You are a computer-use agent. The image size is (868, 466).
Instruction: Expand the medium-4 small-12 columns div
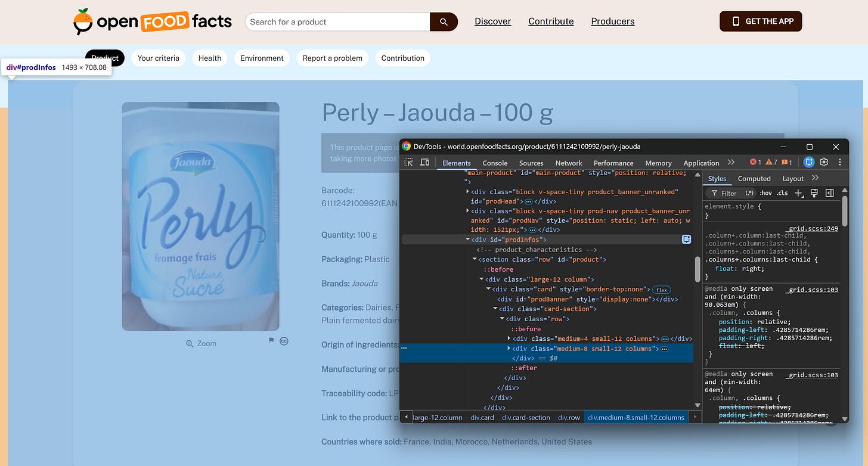coord(509,338)
